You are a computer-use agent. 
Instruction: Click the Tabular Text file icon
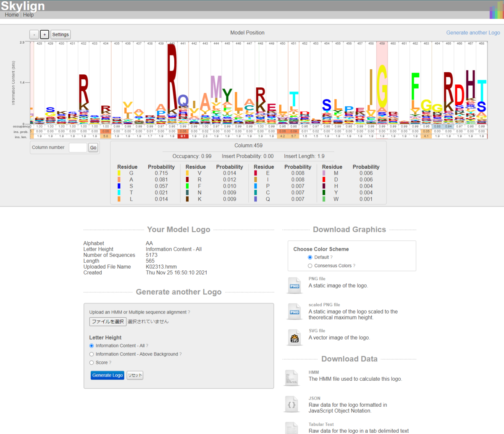click(x=291, y=428)
